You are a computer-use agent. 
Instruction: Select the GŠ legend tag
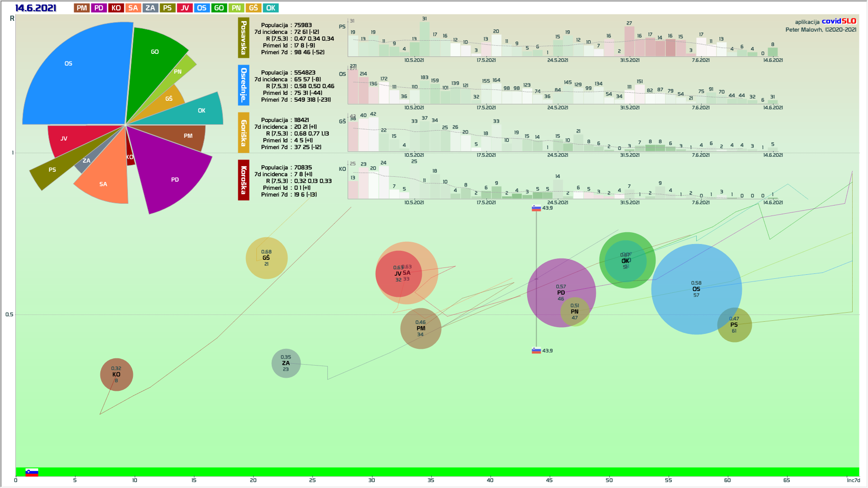pyautogui.click(x=253, y=8)
